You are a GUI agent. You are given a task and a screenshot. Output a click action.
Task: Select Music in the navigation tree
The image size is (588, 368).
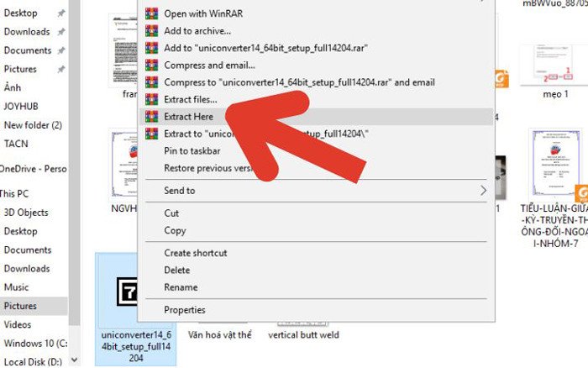coord(16,287)
